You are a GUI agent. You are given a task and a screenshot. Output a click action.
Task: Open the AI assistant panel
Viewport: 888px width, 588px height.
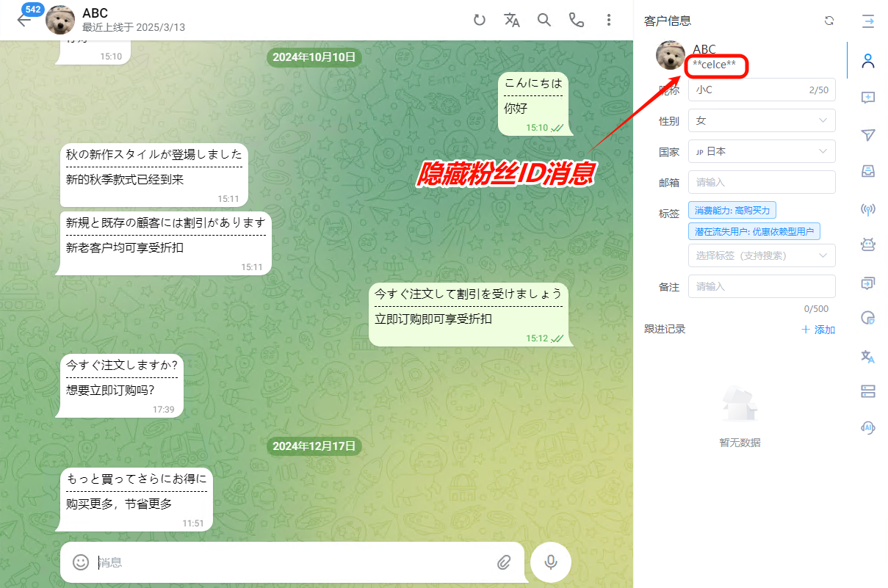pyautogui.click(x=868, y=427)
